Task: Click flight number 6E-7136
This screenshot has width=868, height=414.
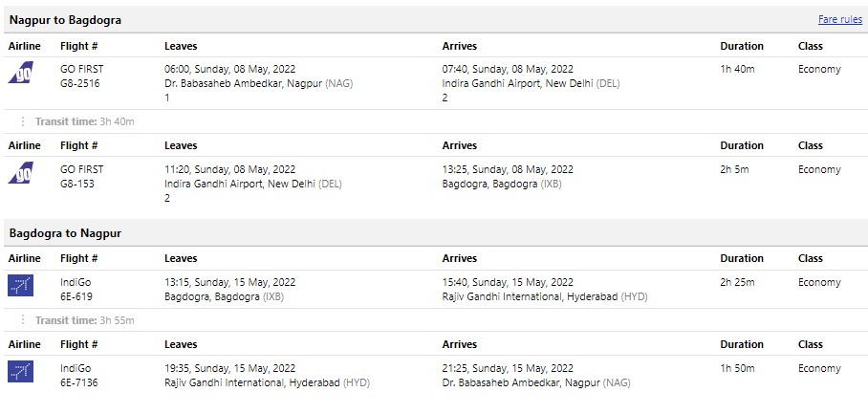Action: click(x=80, y=382)
